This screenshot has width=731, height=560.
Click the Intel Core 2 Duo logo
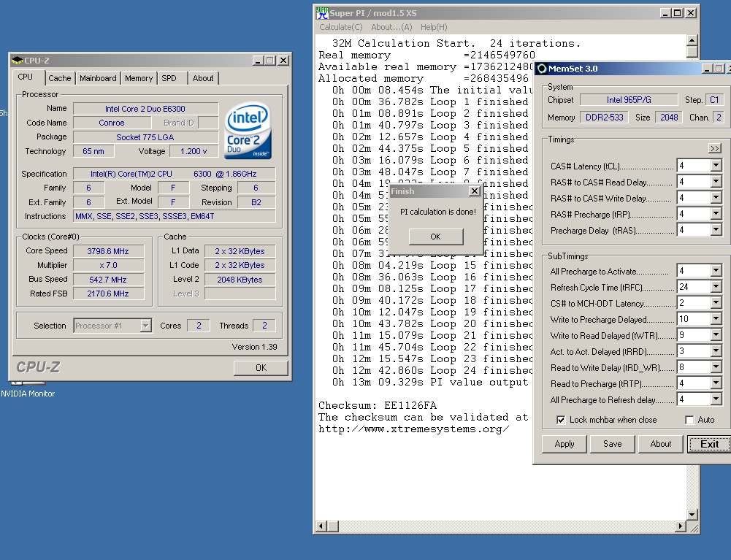(x=247, y=131)
